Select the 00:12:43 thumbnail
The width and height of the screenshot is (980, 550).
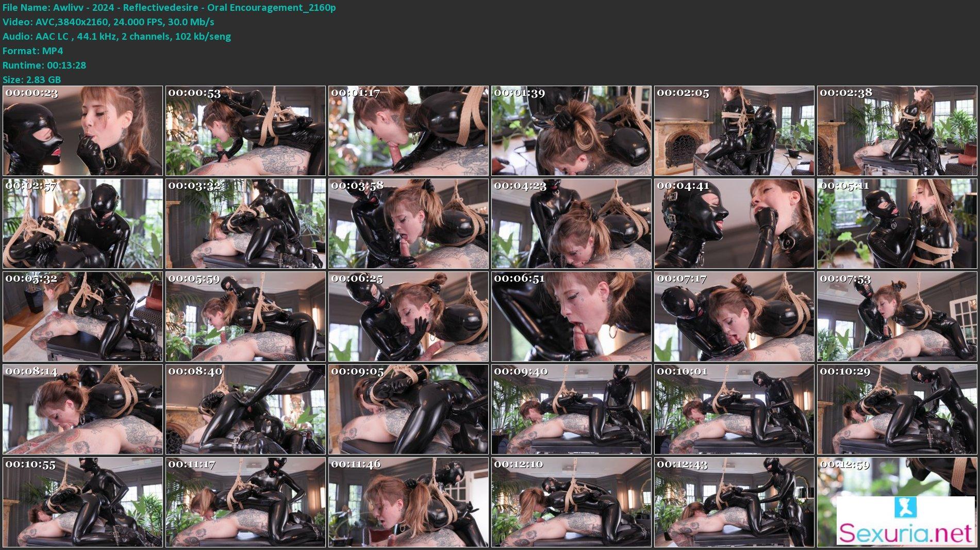[734, 503]
